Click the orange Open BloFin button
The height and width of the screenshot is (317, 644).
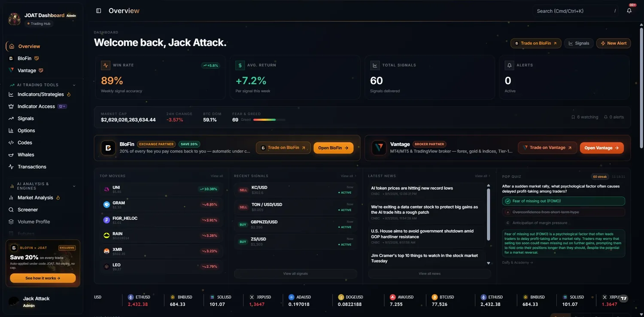coord(334,148)
